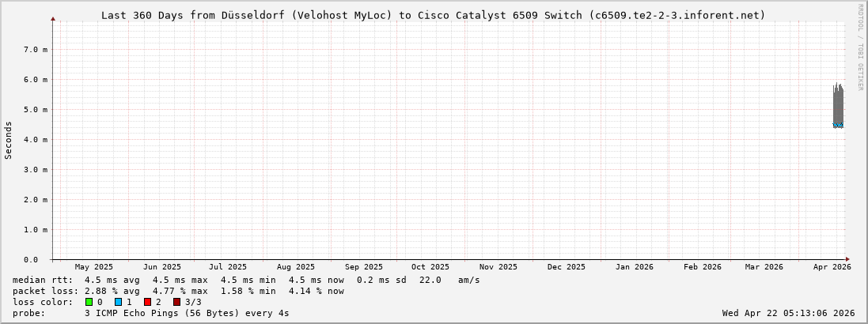
Task: Click the green loss color swatch for 0
Action: 89,302
